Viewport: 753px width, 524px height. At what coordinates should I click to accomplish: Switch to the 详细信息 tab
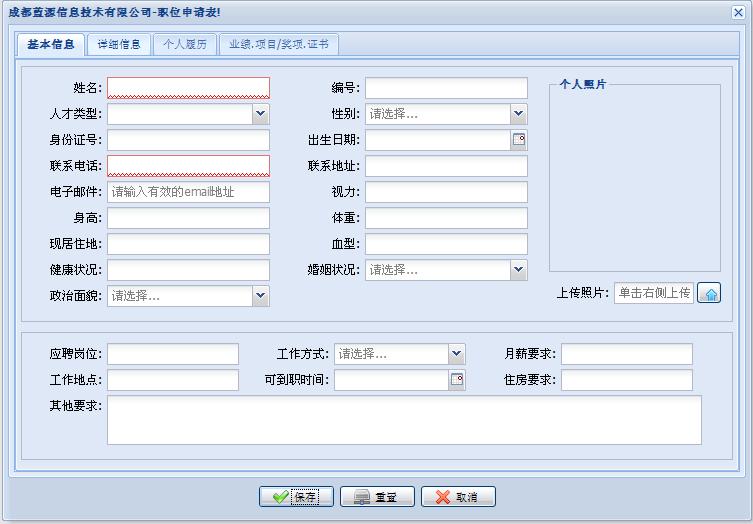(119, 45)
